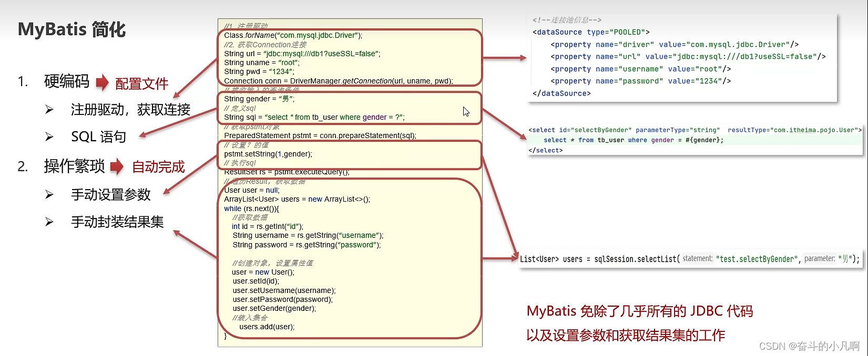Select the "操作繁琐" heading text
Image resolution: width=868 pixels, height=356 pixels.
pos(75,166)
